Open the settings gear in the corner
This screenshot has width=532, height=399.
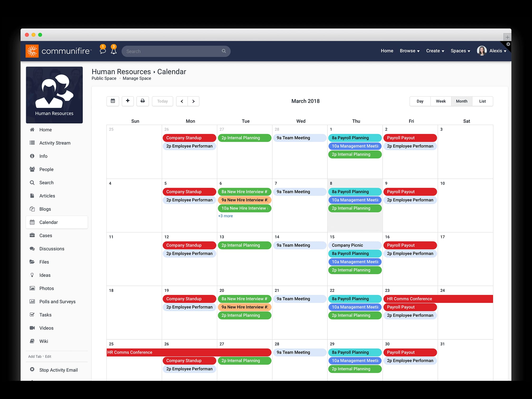pos(508,44)
